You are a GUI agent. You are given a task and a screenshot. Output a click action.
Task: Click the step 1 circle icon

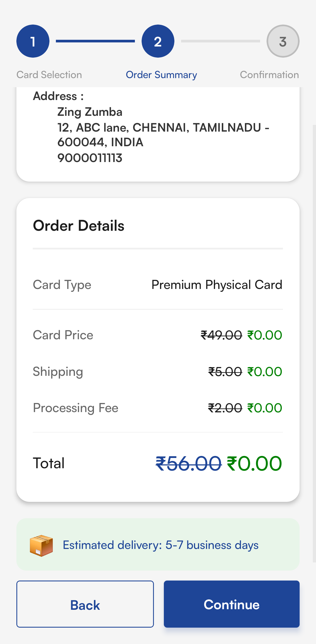tap(33, 41)
